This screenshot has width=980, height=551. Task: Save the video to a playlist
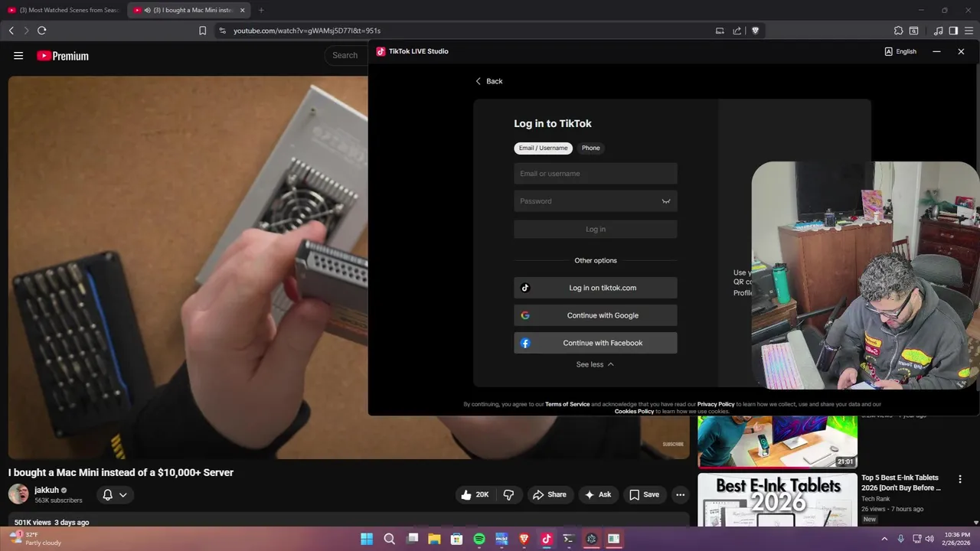pos(644,494)
